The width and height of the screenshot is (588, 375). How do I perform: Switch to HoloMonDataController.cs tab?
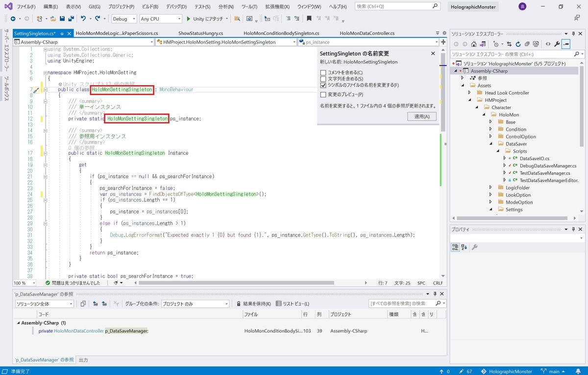coord(367,33)
